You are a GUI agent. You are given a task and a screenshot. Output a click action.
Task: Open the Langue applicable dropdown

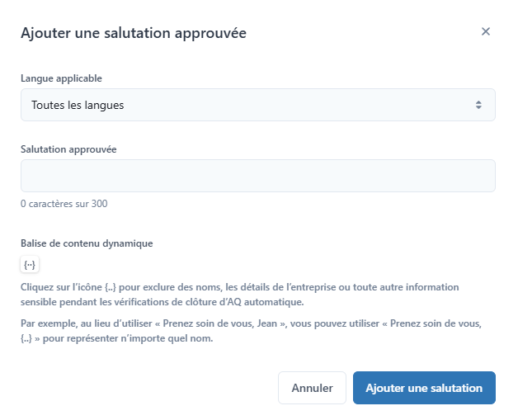click(258, 105)
